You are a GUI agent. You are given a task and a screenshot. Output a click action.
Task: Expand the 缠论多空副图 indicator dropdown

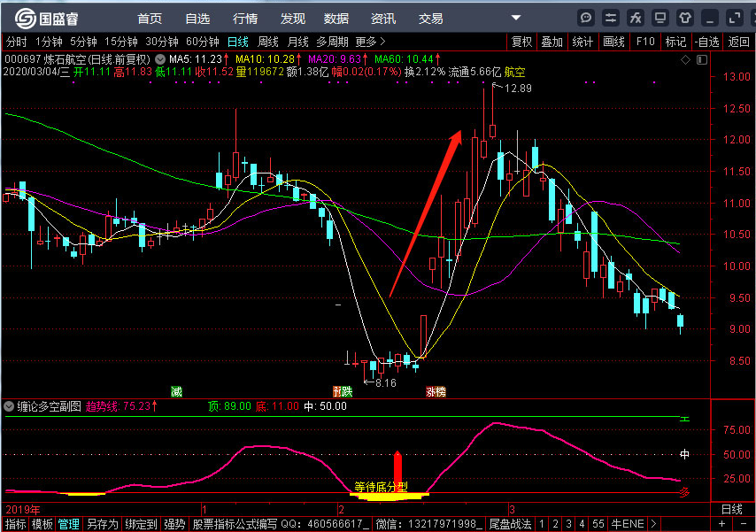click(x=9, y=406)
